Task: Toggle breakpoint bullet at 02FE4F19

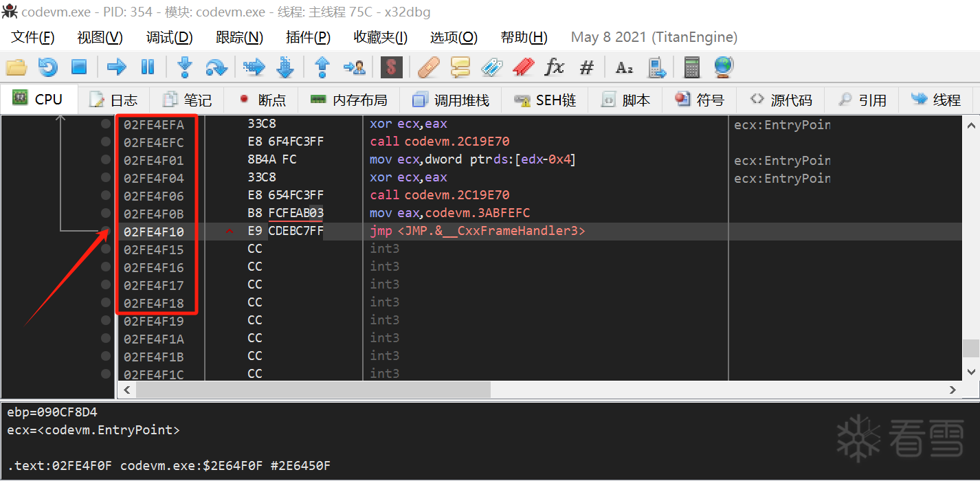Action: 106,320
